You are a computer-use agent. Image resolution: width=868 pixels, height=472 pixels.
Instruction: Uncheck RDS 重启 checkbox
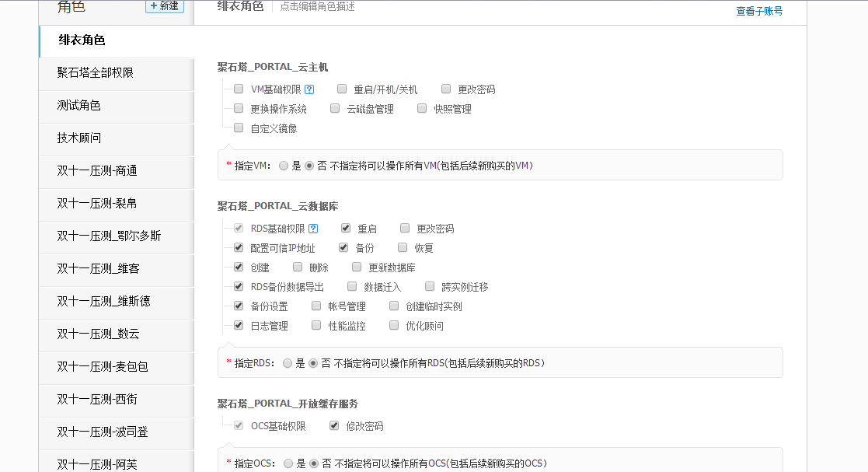tap(346, 228)
